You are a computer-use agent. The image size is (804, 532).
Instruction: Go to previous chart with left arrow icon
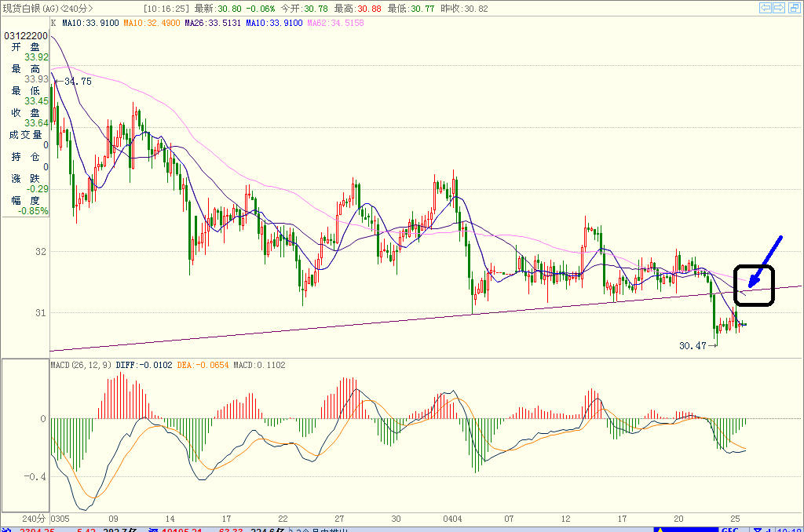pos(766,8)
